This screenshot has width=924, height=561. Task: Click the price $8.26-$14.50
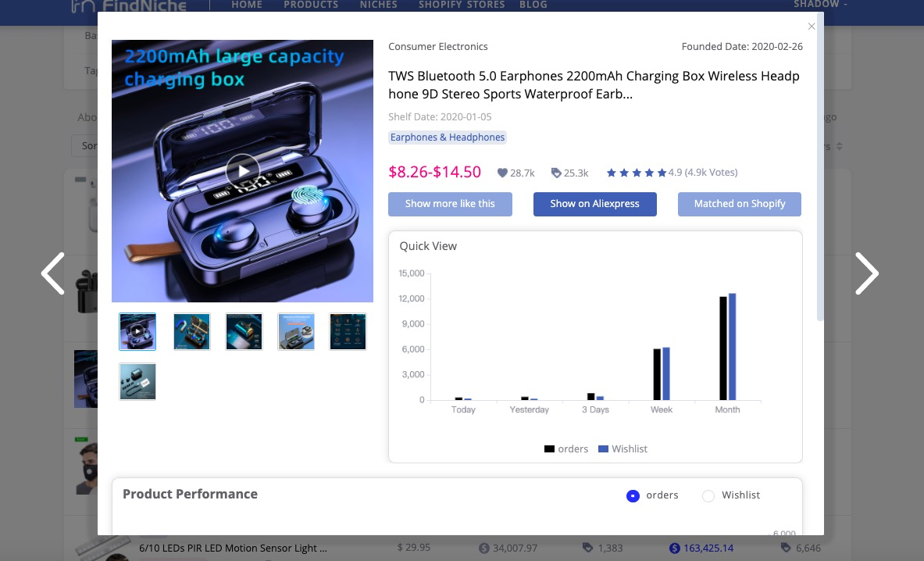435,172
